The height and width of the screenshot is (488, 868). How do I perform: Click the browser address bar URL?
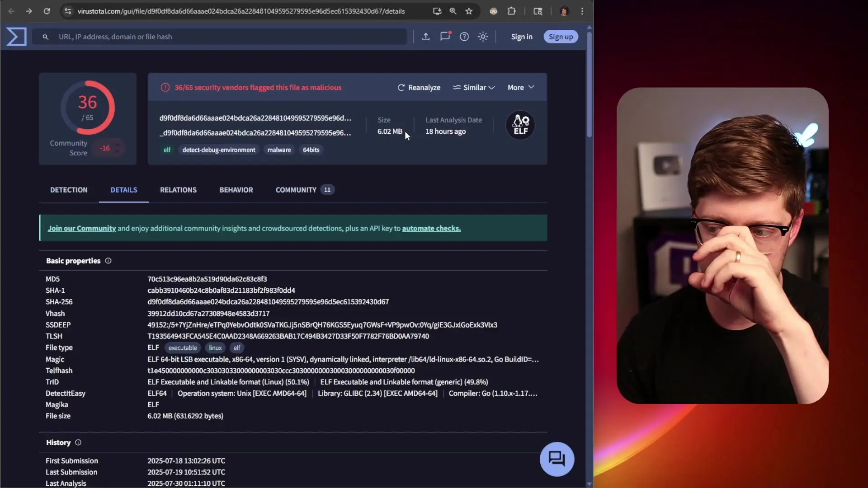point(241,11)
